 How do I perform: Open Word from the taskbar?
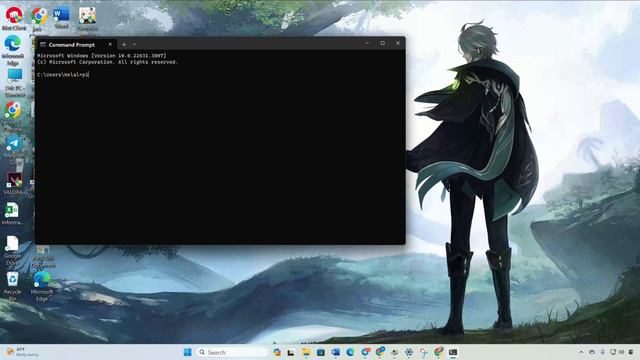click(x=336, y=352)
